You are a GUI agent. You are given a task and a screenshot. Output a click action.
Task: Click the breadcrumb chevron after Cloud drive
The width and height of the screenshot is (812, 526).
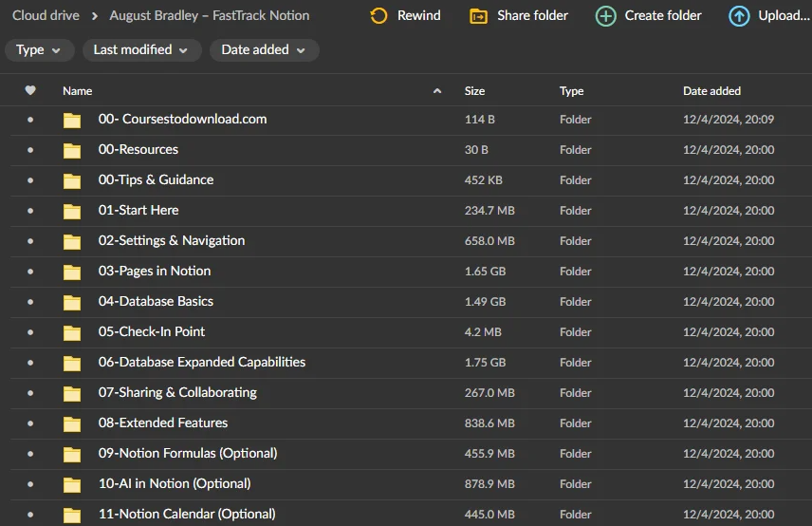(94, 16)
